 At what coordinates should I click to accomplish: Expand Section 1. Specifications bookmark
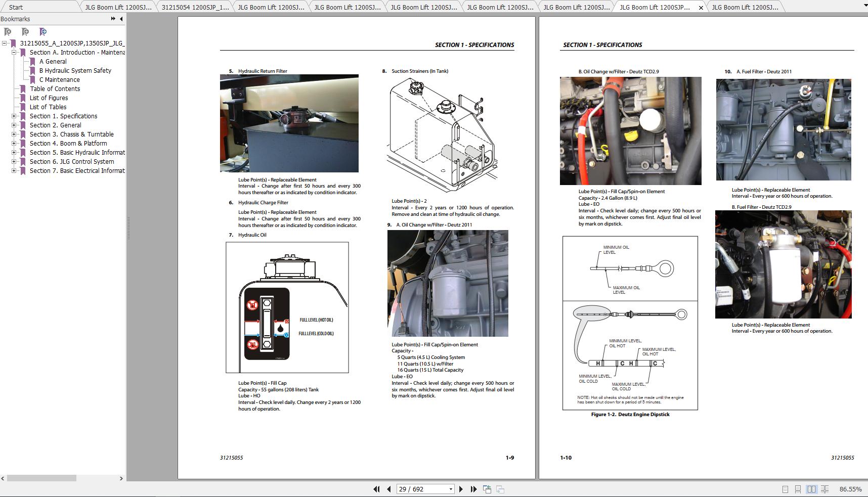[x=14, y=116]
